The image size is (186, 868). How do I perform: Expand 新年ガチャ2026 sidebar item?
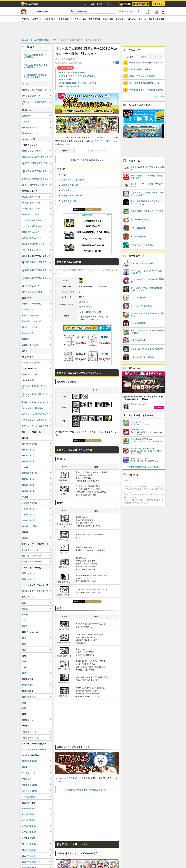tap(37, 369)
